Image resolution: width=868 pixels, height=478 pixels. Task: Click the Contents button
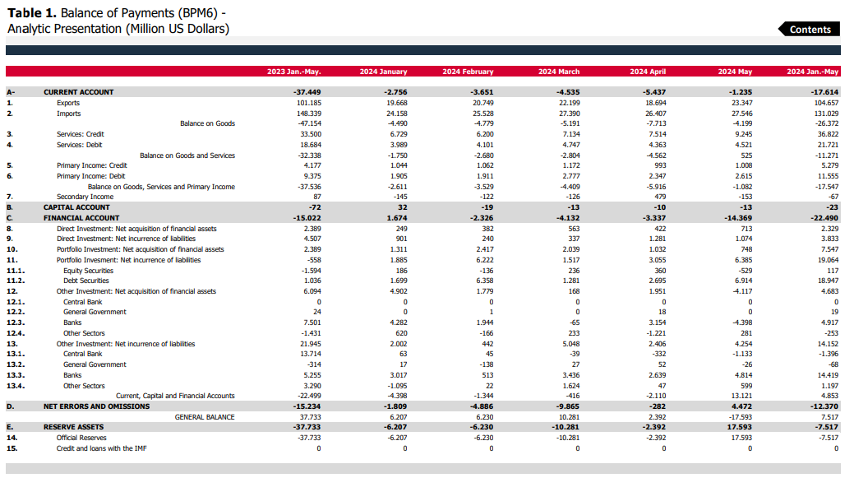coord(810,30)
